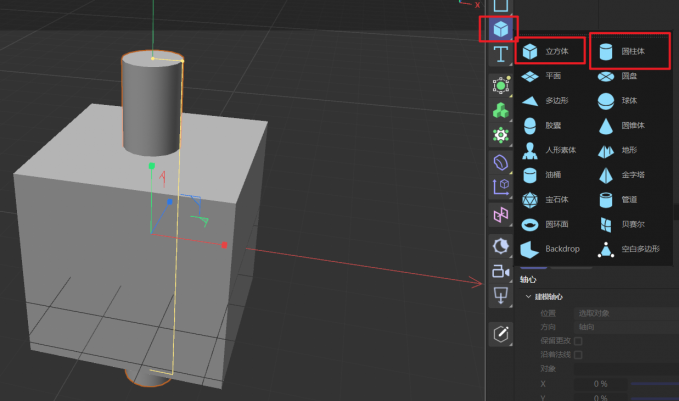Image resolution: width=679 pixels, height=401 pixels.
Task: Insert a 贝赛尔 Bezier primitive
Action: pos(621,224)
